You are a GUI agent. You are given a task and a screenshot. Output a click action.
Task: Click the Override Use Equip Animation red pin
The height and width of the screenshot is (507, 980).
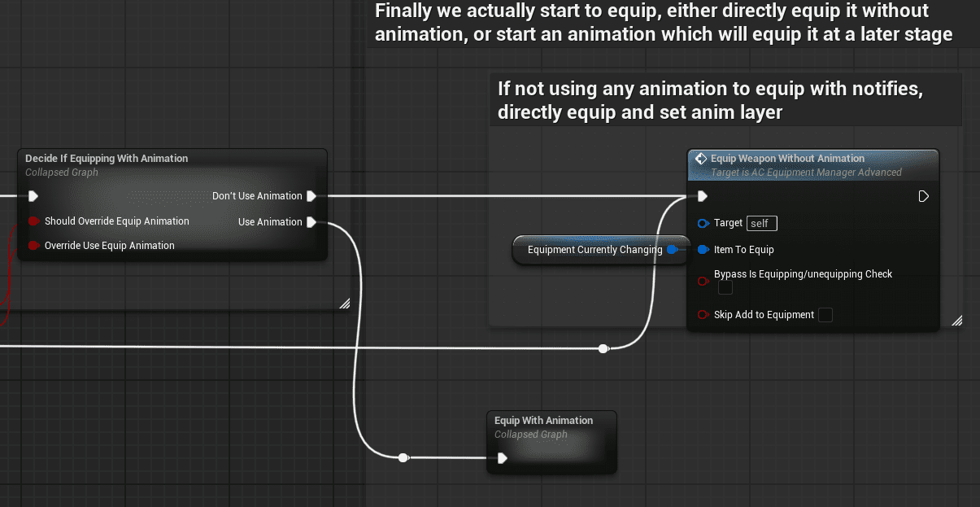34,246
